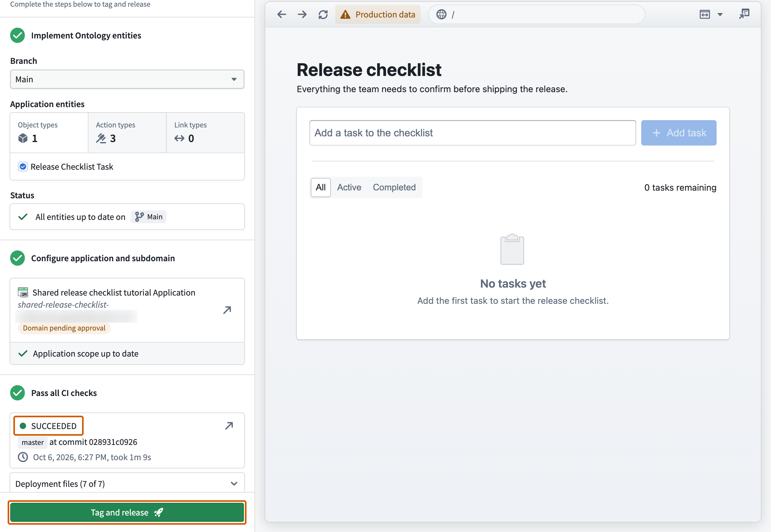
Task: Click the globe icon in the URL bar
Action: [441, 14]
